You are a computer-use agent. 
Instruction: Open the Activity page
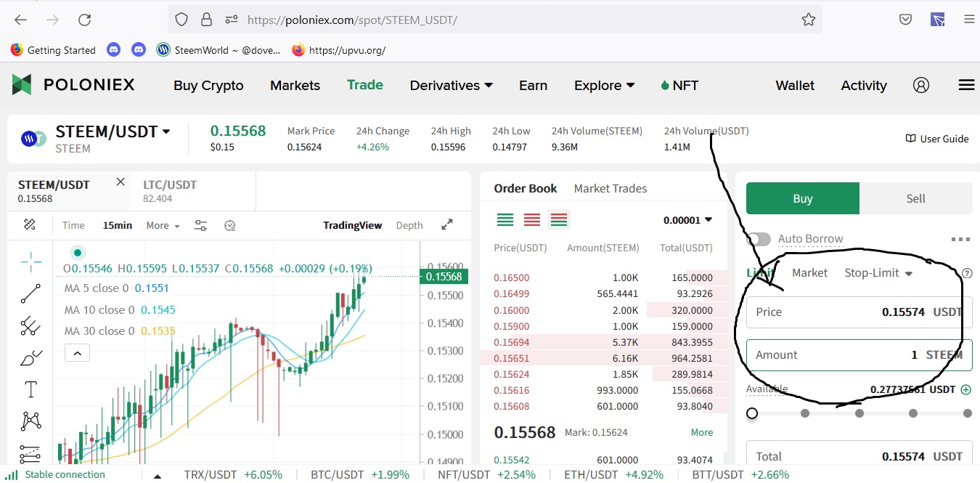(864, 85)
